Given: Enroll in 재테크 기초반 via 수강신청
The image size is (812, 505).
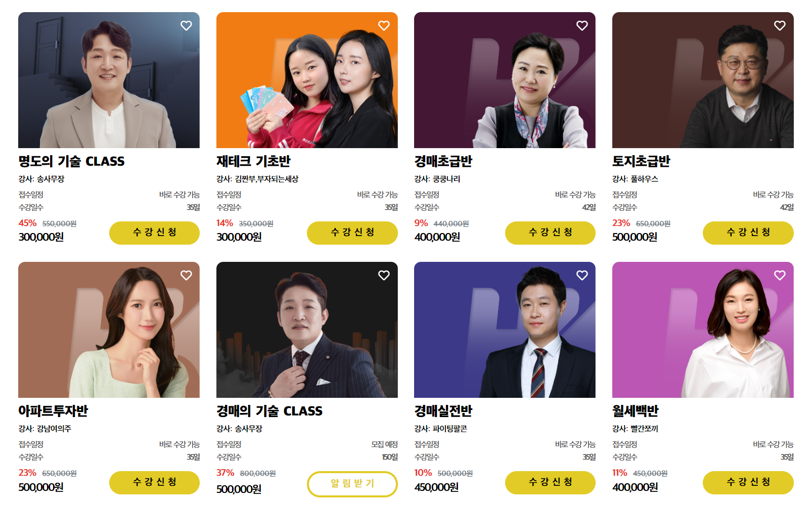Looking at the screenshot, I should pyautogui.click(x=352, y=233).
